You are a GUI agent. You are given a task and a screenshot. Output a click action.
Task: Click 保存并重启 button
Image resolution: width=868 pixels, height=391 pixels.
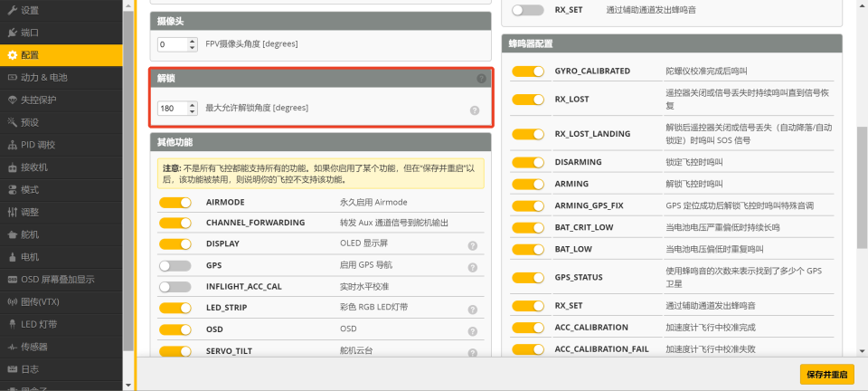point(826,375)
